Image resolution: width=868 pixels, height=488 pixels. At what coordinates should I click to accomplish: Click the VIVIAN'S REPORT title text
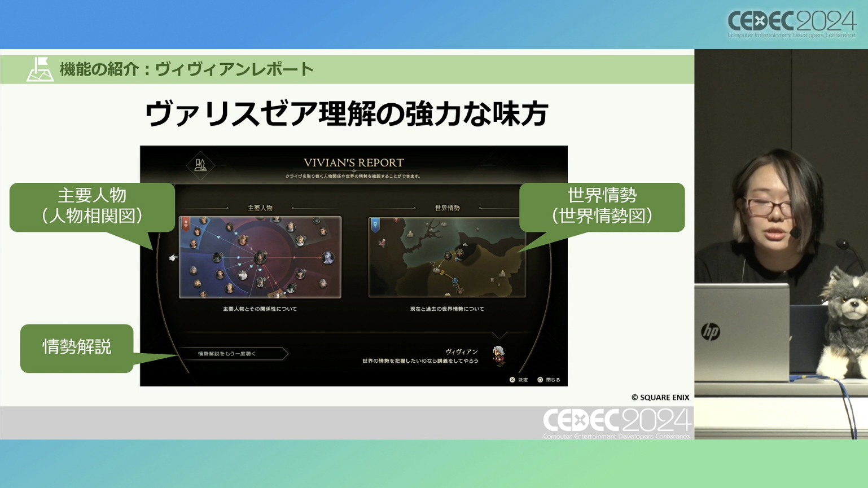[354, 162]
